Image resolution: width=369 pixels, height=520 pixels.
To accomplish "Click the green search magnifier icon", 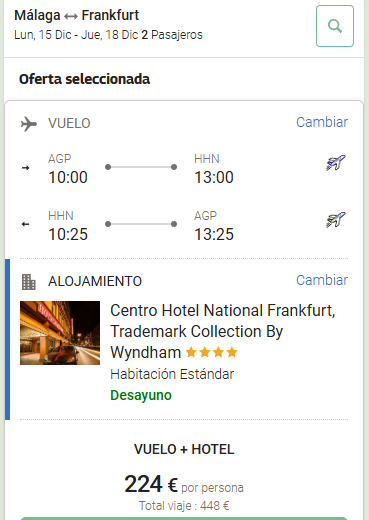I will point(335,26).
